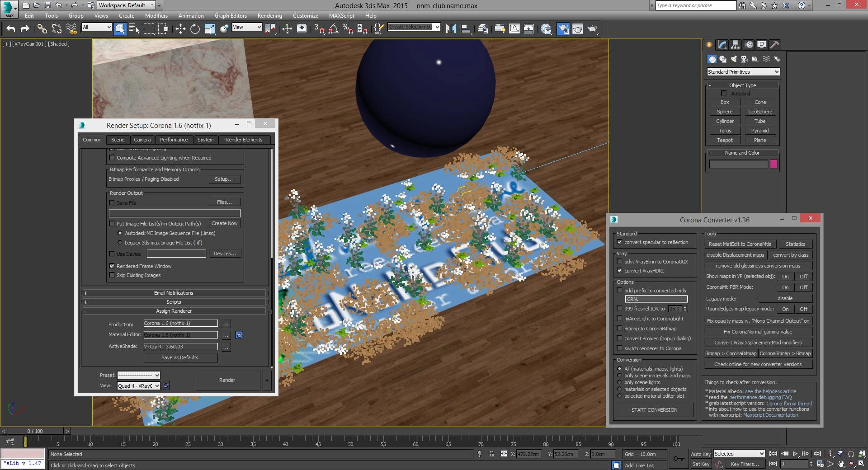This screenshot has height=470, width=868.
Task: Toggle 3D Snaps in the main toolbar
Action: [319, 29]
